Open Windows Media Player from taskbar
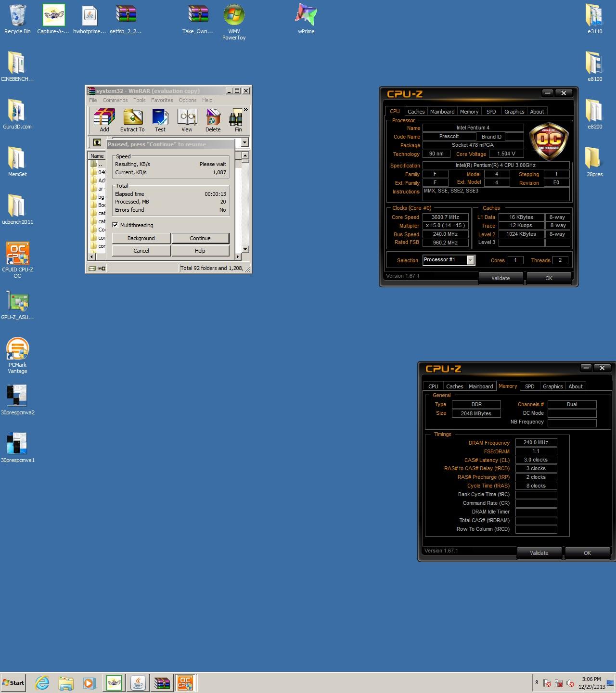Viewport: 616px width, 693px height. click(90, 682)
